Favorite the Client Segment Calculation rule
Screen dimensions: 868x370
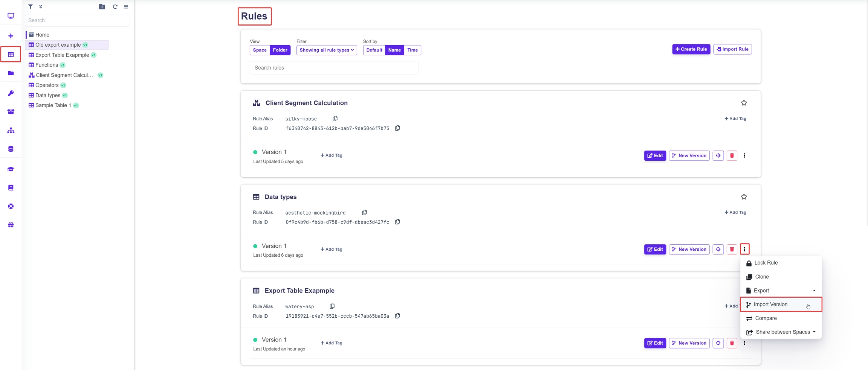[744, 103]
